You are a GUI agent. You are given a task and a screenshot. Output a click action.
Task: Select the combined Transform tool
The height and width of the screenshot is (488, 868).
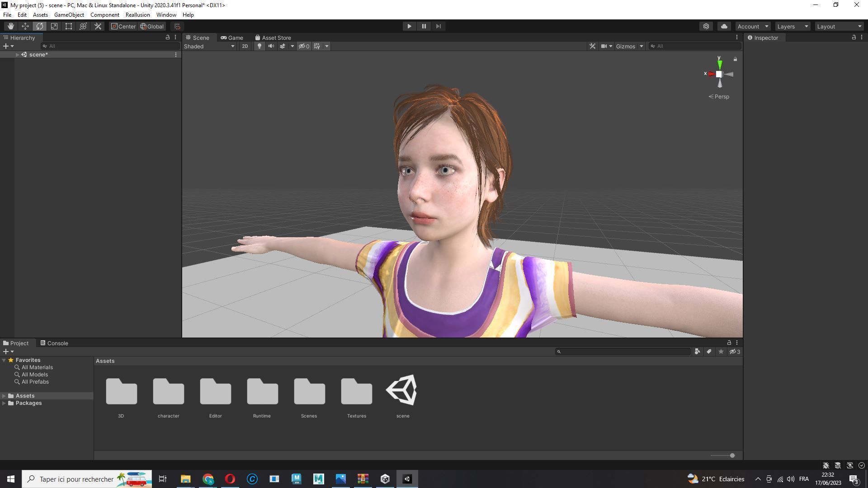pyautogui.click(x=83, y=26)
